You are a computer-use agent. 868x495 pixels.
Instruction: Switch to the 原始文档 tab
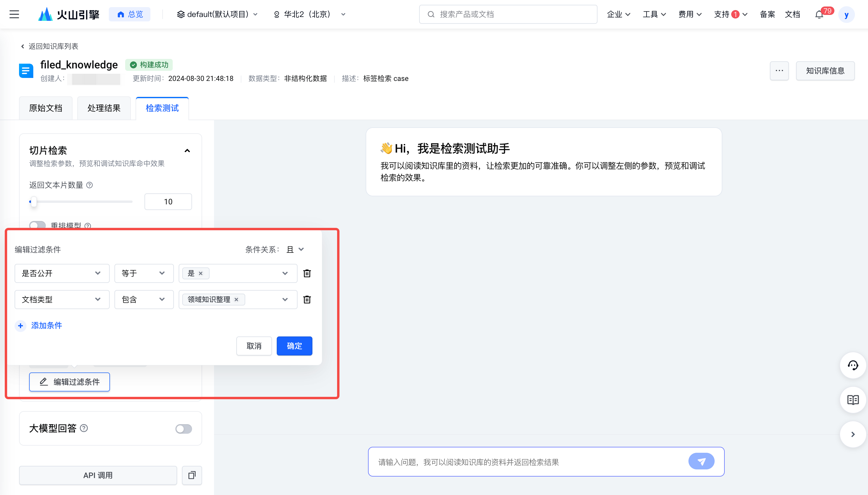(45, 108)
